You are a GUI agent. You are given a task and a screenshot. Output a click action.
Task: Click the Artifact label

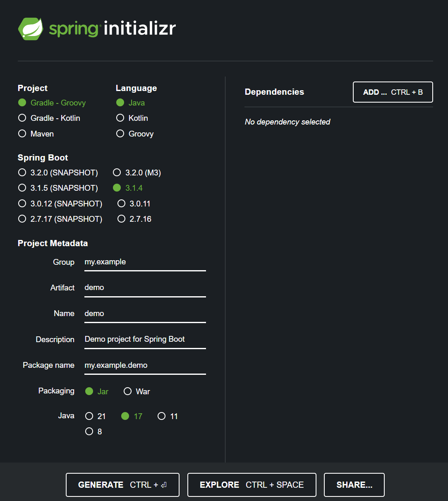(x=62, y=288)
